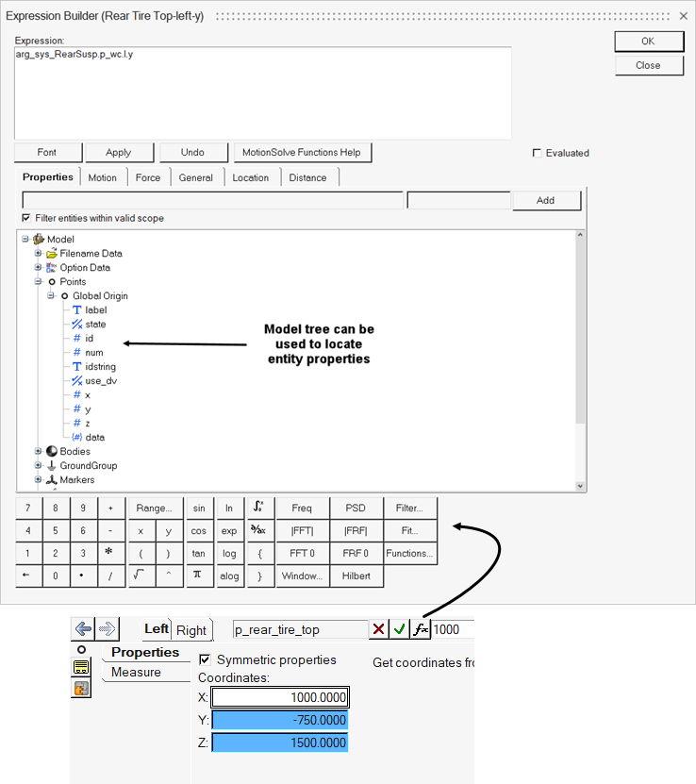Screen dimensions: 696x784
Task: Expand the Bodies tree node
Action: [x=39, y=452]
